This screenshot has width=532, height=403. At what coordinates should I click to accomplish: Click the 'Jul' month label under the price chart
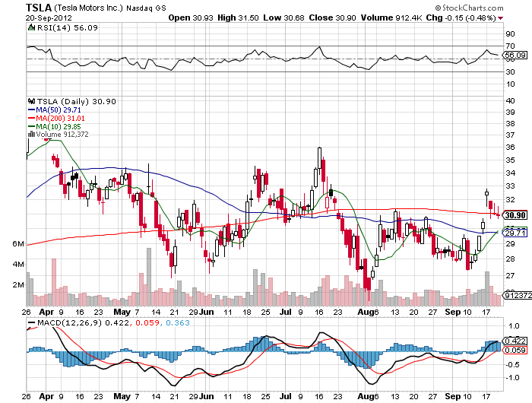click(x=286, y=312)
